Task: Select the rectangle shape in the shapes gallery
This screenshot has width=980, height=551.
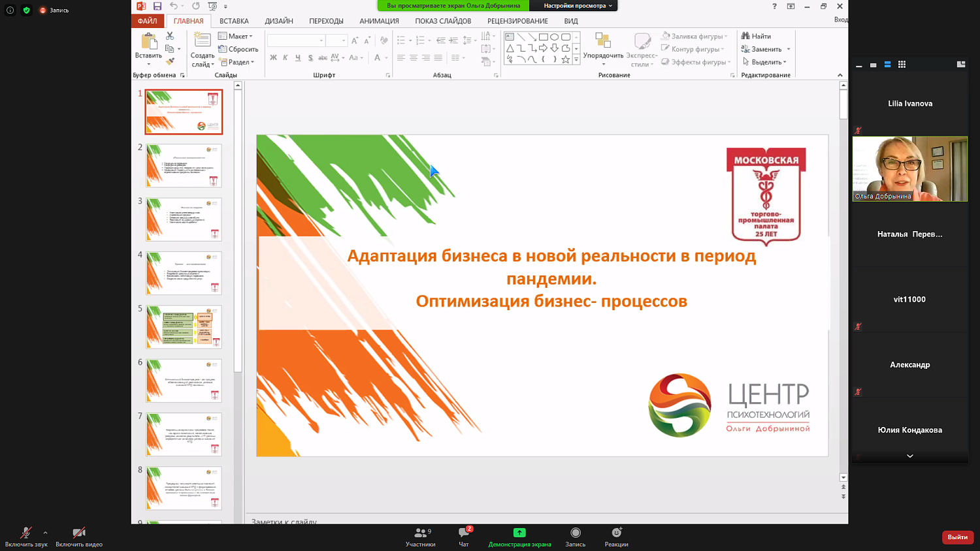Action: point(543,37)
